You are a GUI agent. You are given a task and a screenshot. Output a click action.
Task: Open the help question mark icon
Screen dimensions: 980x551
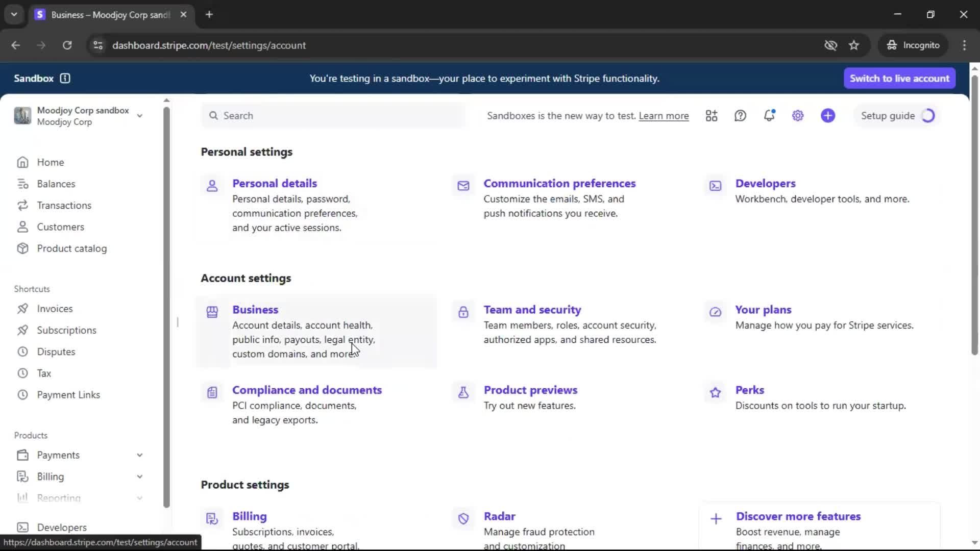(740, 116)
